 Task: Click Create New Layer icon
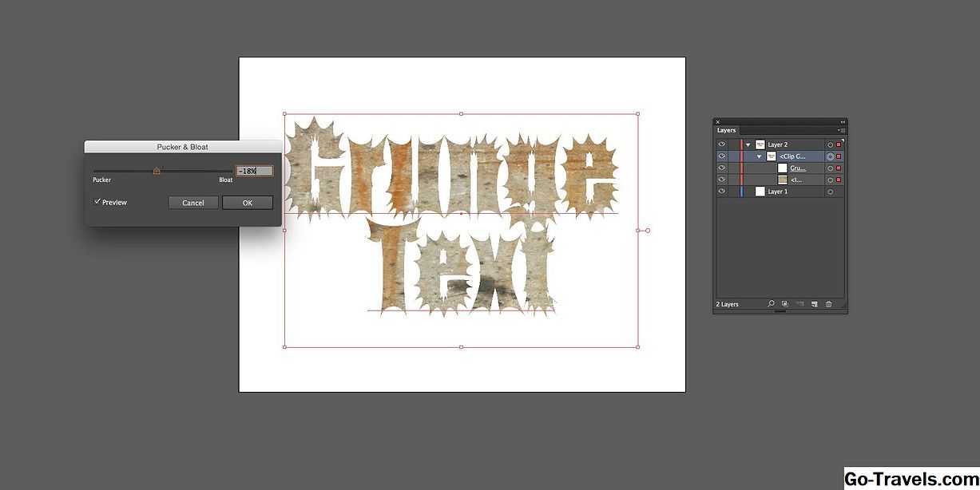click(x=814, y=304)
